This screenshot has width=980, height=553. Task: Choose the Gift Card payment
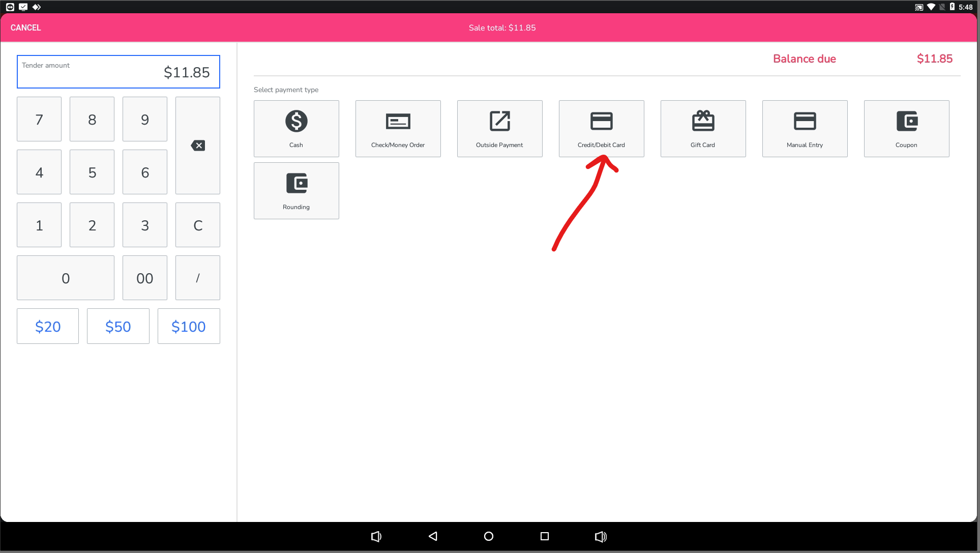703,128
